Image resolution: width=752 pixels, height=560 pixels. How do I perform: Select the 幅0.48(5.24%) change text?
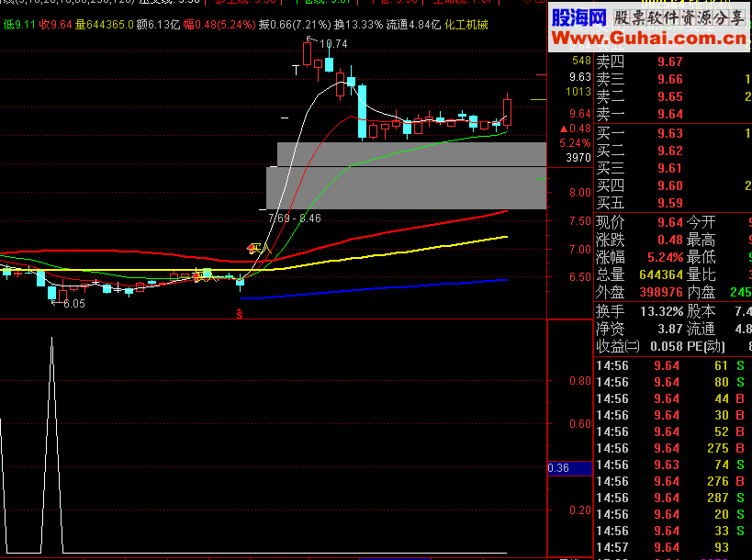219,25
